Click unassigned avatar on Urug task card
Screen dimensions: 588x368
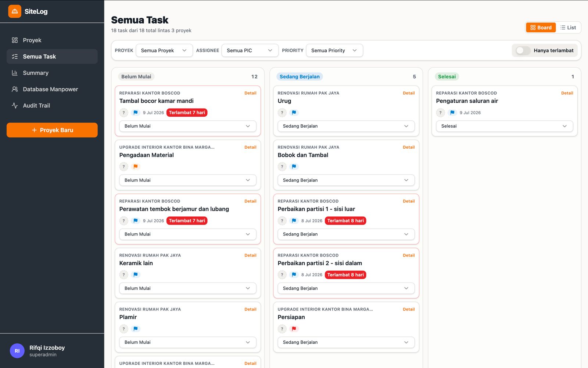pos(282,113)
